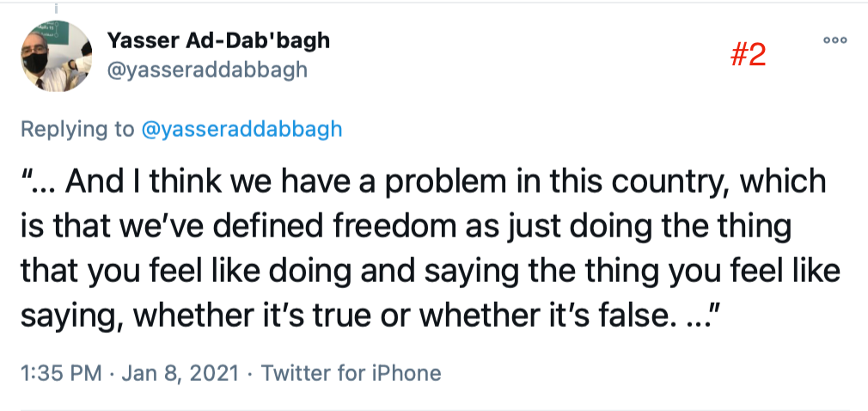868x411 pixels.
Task: Open the Twitter for iPhone source link
Action: click(x=351, y=373)
